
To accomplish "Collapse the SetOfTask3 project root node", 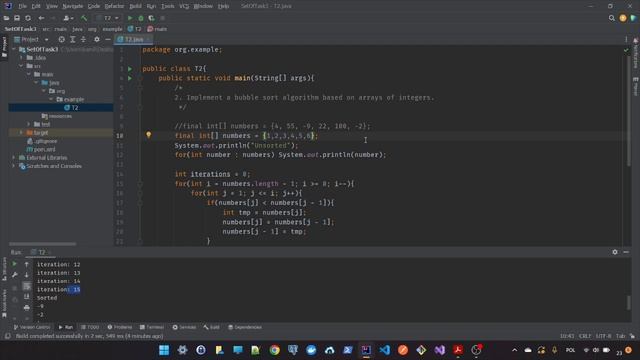I will point(14,49).
